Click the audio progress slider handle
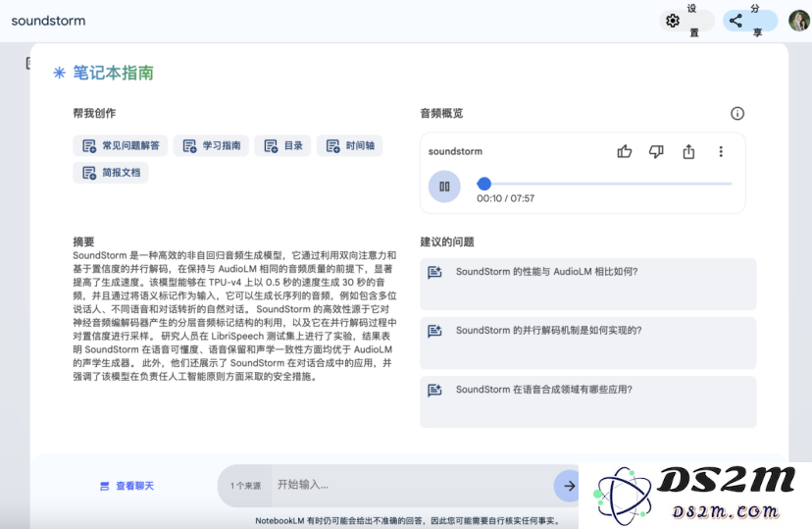 483,184
